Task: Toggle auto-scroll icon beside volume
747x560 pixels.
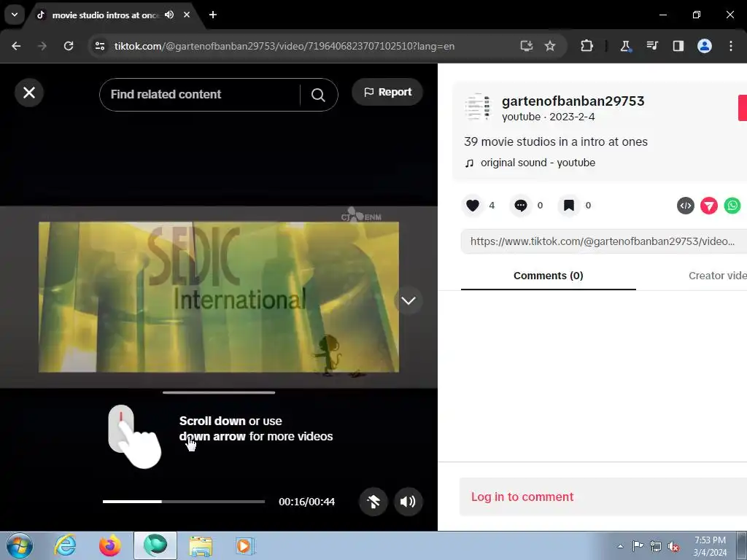Action: pyautogui.click(x=373, y=502)
